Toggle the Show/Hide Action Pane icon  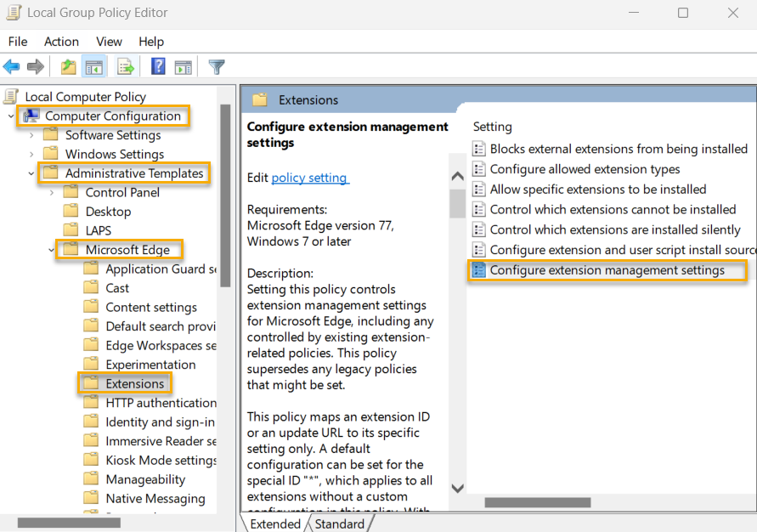coord(184,66)
